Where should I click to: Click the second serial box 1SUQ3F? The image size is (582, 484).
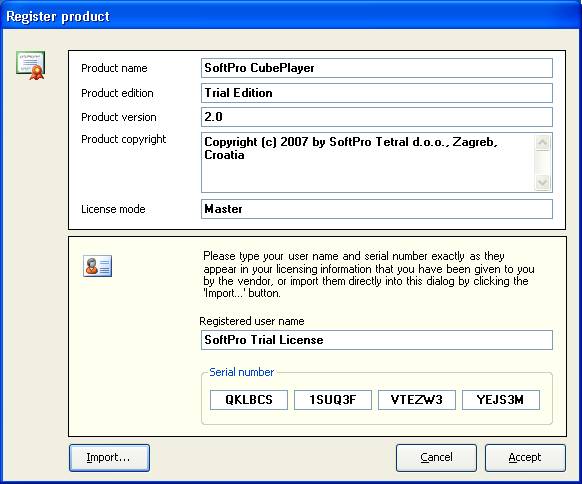[x=333, y=400]
